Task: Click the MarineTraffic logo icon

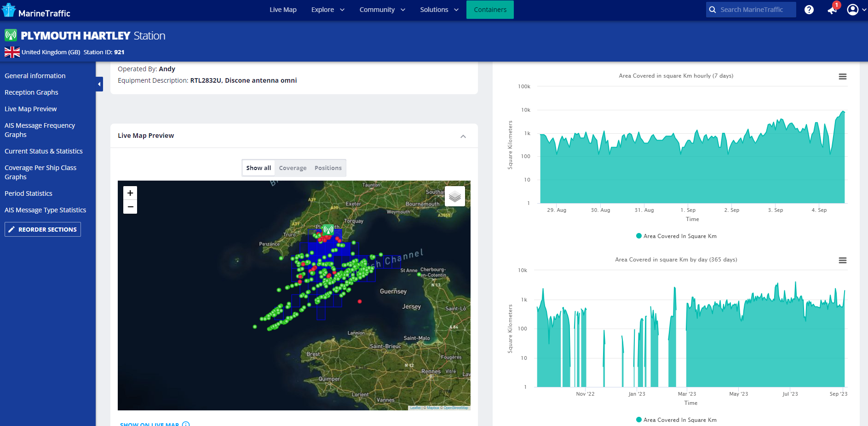Action: tap(9, 10)
